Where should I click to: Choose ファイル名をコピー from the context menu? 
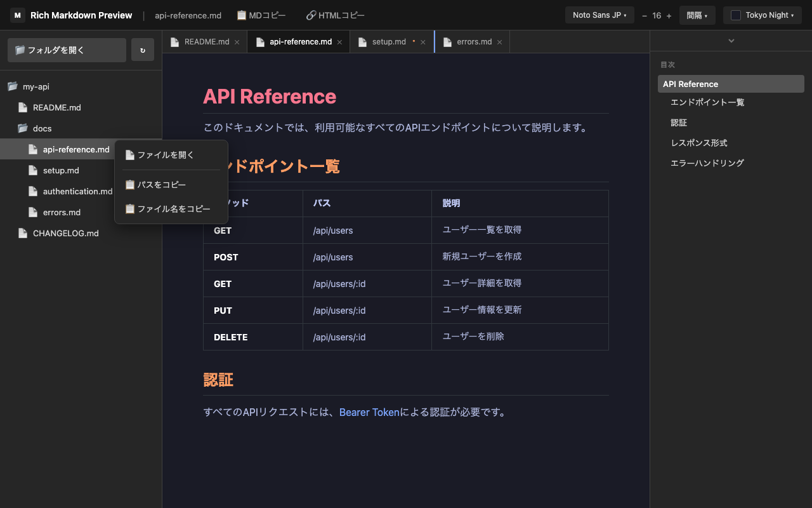pos(171,208)
